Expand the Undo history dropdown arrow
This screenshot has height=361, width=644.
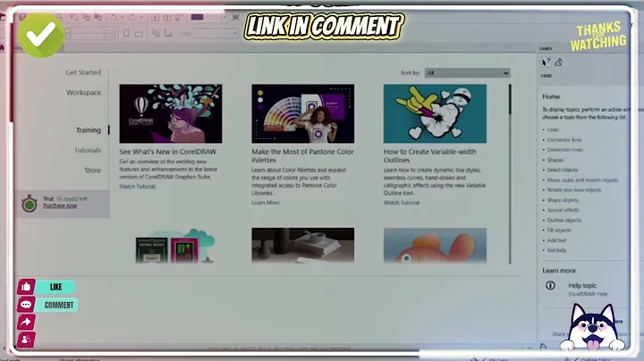coord(122,17)
